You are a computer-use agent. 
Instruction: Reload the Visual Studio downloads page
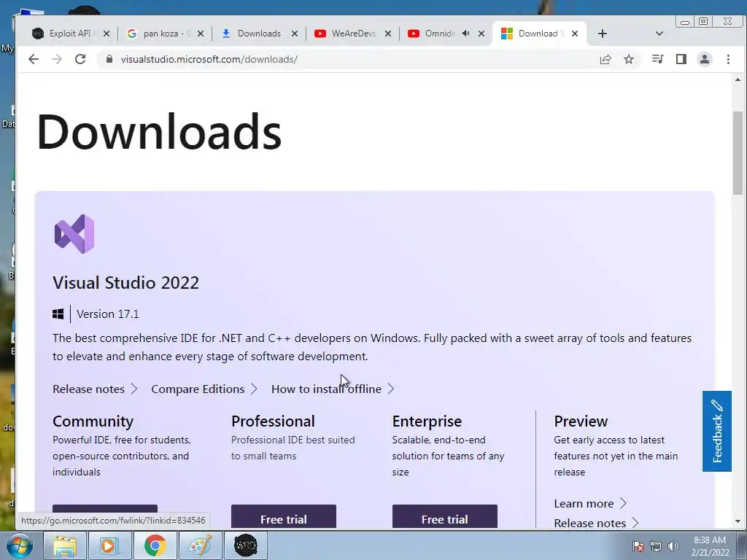[x=80, y=59]
